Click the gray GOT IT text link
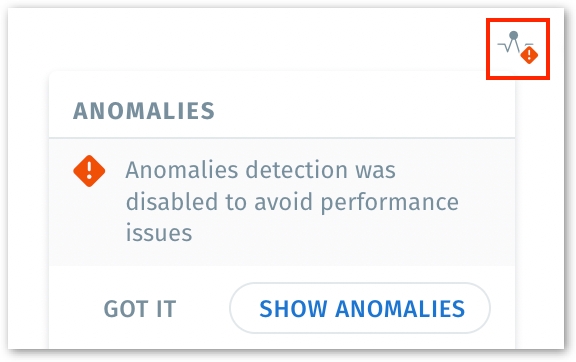 coord(140,308)
